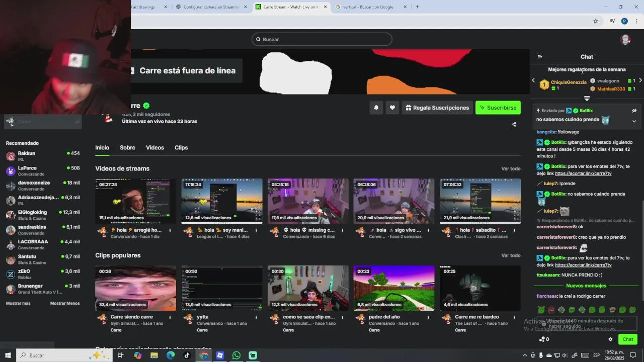Click the Kick search field 'Buscar'
This screenshot has height=362, width=644.
322,39
